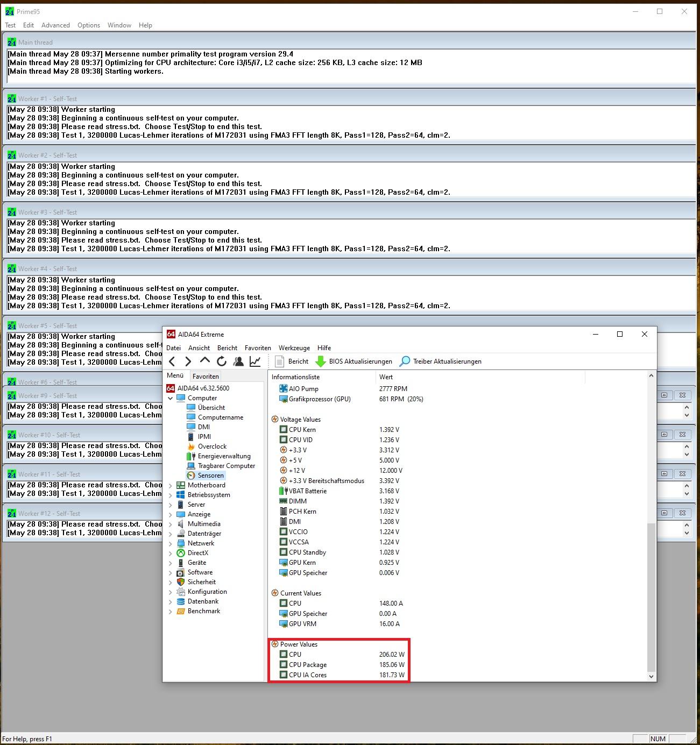Screen dimensions: 700x745
Task: Click AIDA64 list scrollbar up arrow
Action: (651, 376)
